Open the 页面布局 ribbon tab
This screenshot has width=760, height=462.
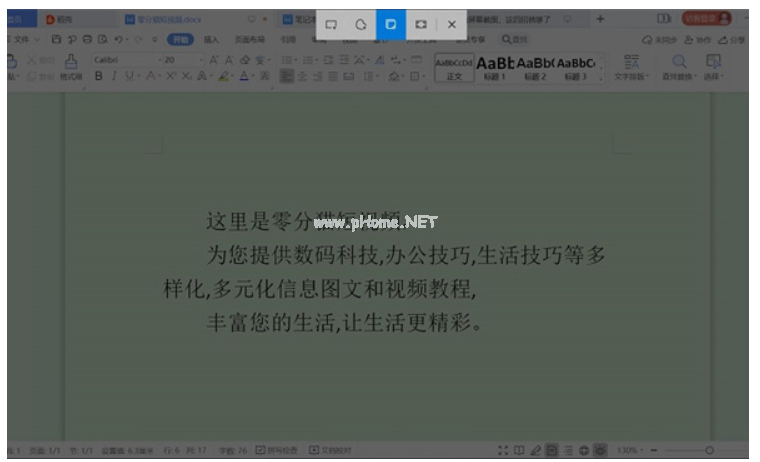246,39
